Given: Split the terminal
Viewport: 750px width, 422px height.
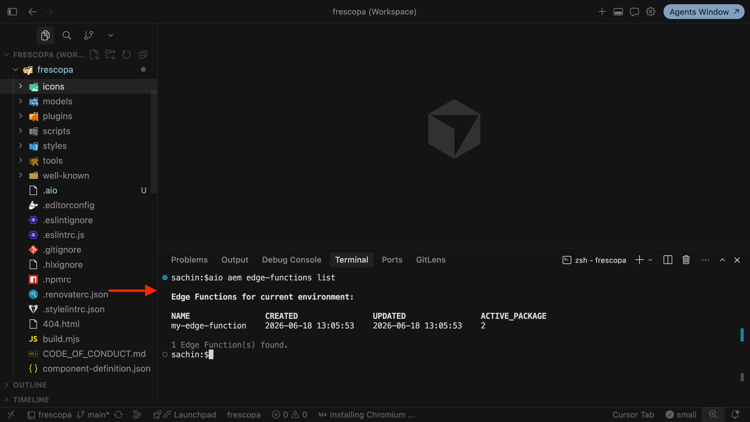Looking at the screenshot, I should tap(668, 260).
